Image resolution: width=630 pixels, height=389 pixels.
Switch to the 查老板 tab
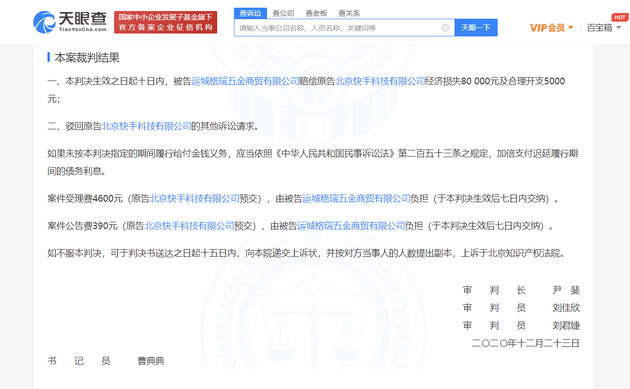tap(316, 13)
